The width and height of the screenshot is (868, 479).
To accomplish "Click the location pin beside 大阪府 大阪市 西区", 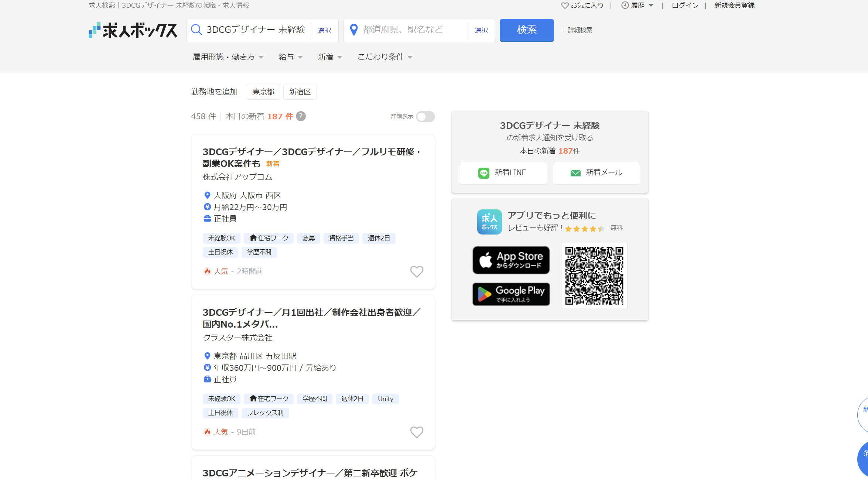I will click(207, 195).
